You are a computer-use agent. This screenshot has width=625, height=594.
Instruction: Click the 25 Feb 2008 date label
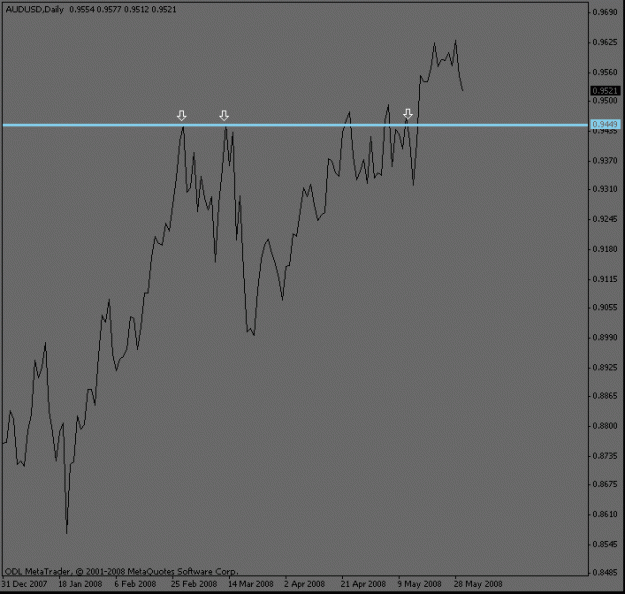click(x=194, y=584)
